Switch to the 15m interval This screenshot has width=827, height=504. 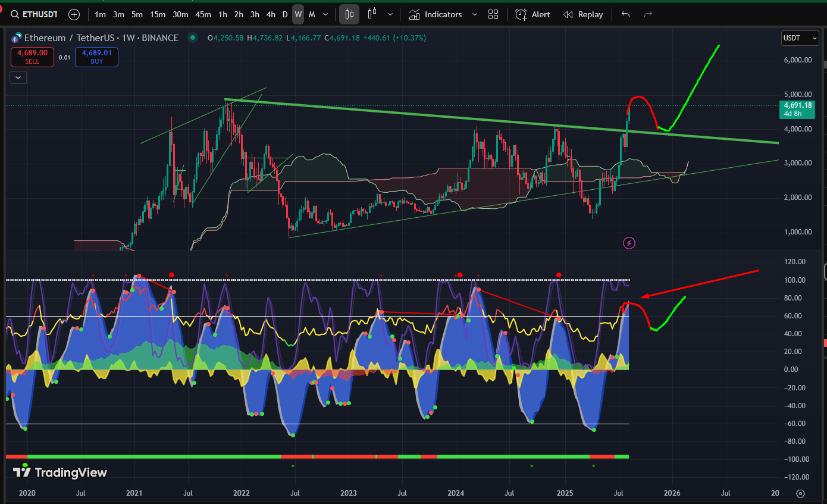click(x=158, y=14)
